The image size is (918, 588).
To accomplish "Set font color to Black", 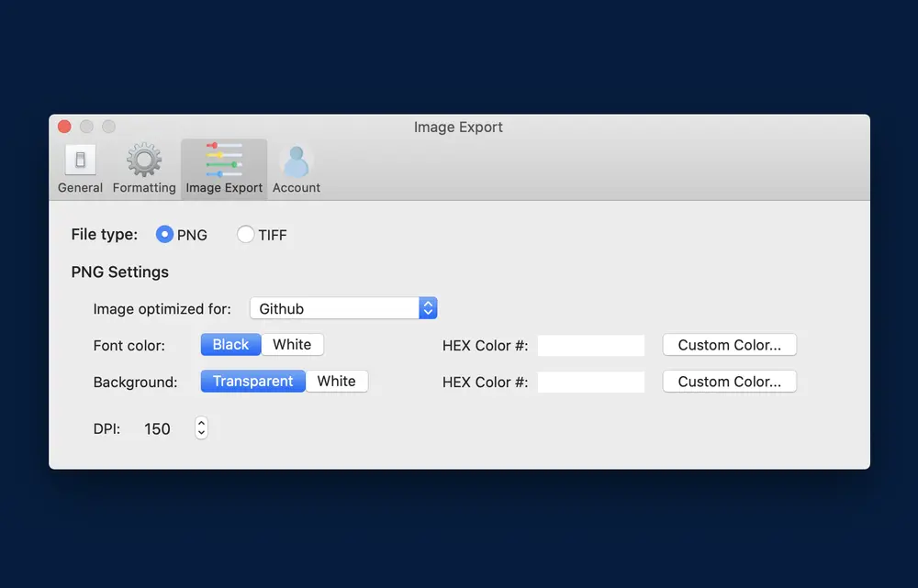I will [230, 345].
